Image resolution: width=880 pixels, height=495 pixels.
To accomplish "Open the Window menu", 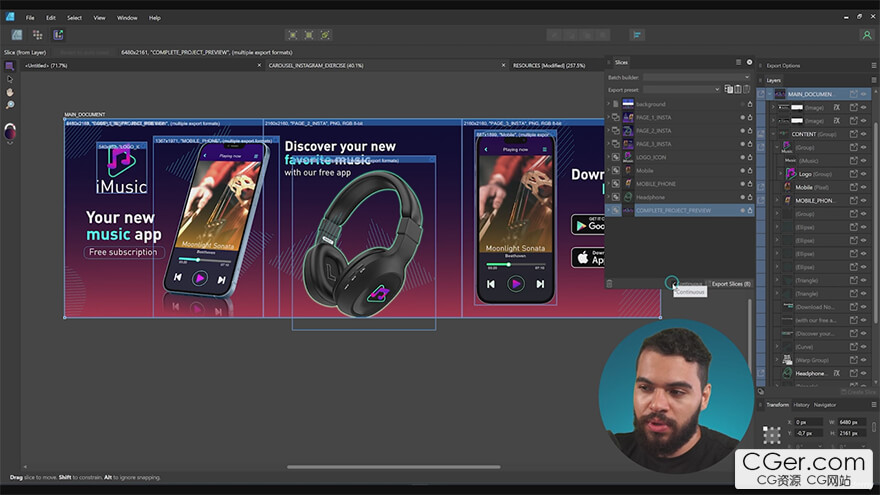I will 127,17.
